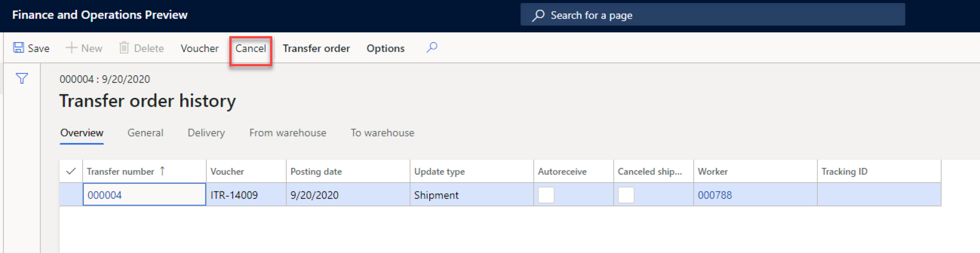Click the Voucher button

coord(199,48)
